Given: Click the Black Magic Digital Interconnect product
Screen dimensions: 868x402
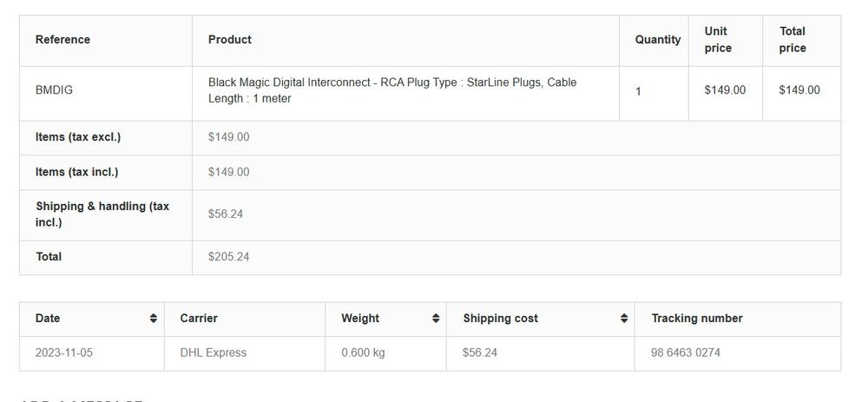Looking at the screenshot, I should (392, 90).
